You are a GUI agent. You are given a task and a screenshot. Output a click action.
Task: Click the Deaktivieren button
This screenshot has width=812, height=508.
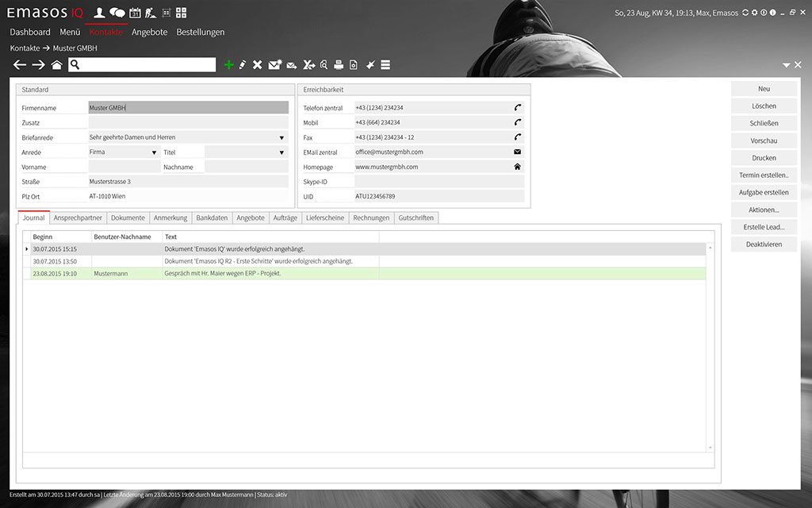click(x=764, y=244)
